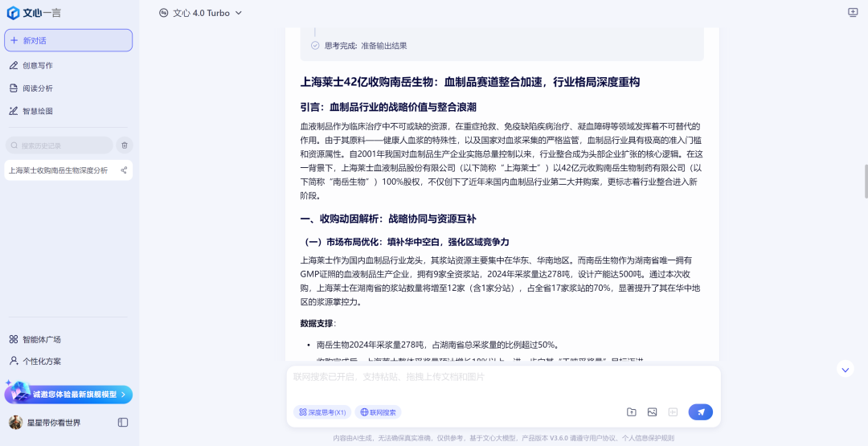Click the top-right desktop download icon

point(853,13)
